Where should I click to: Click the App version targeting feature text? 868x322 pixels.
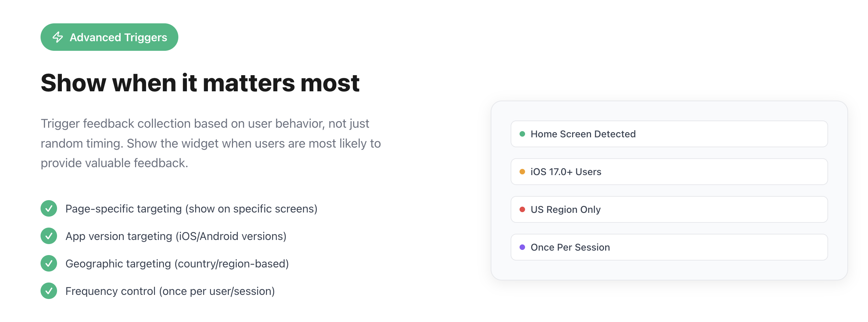coord(176,236)
